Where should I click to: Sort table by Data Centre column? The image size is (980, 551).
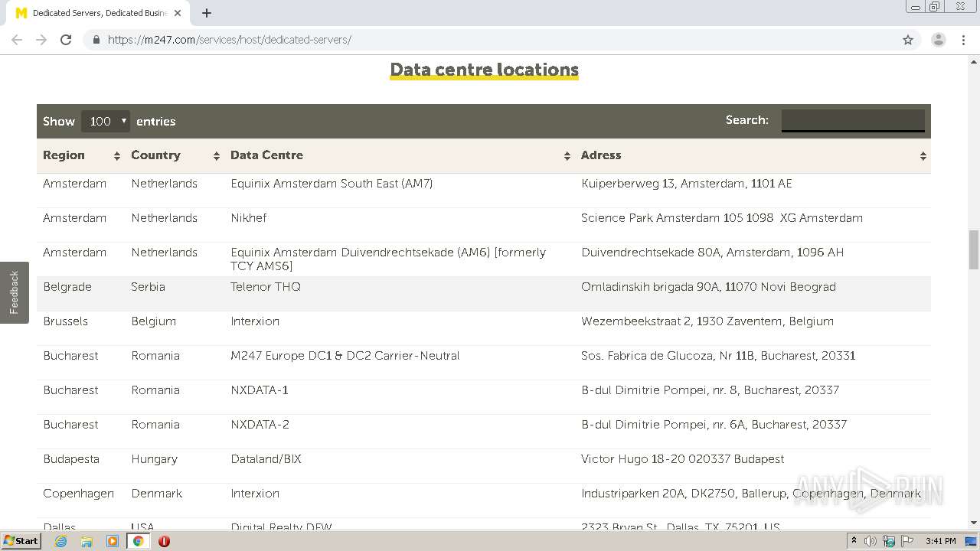400,155
